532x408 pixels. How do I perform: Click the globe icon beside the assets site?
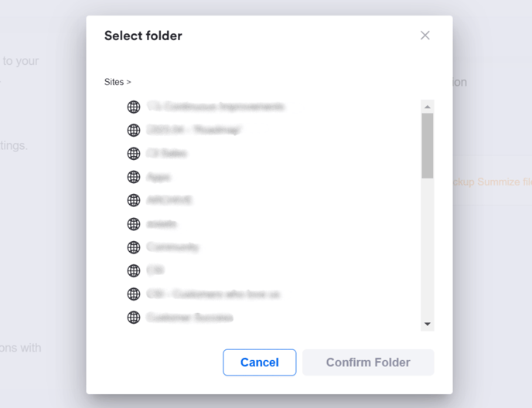[134, 224]
